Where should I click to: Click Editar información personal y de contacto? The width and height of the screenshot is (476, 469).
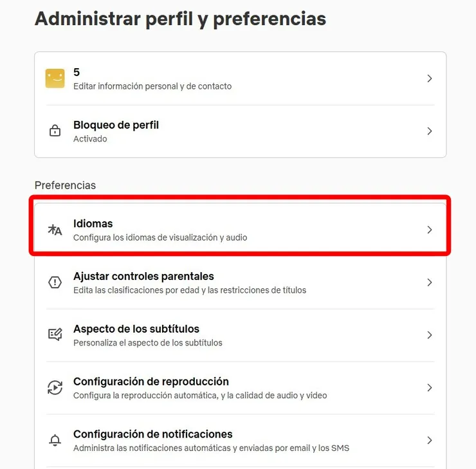(152, 86)
